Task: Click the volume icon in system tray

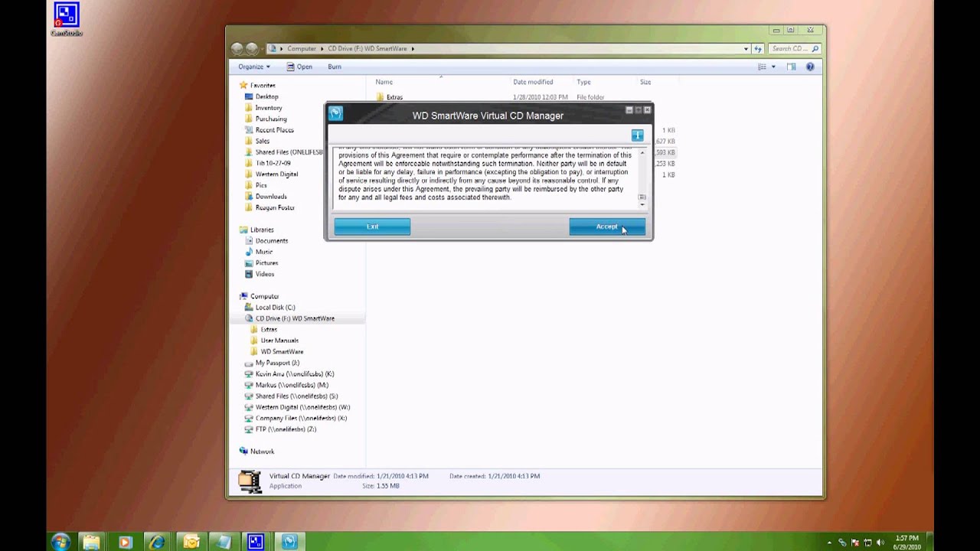Action: coord(880,543)
